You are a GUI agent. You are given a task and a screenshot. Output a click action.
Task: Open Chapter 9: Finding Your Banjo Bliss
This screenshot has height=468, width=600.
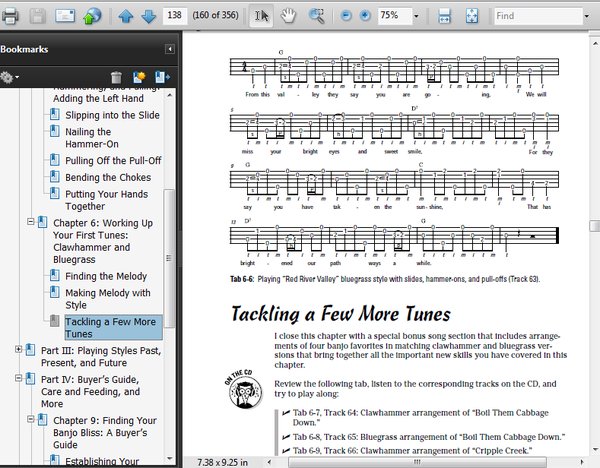pos(104,432)
